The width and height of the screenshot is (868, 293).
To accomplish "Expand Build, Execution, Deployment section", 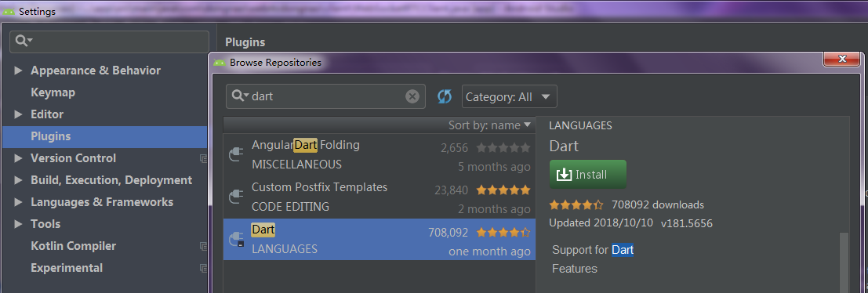I will (18, 180).
